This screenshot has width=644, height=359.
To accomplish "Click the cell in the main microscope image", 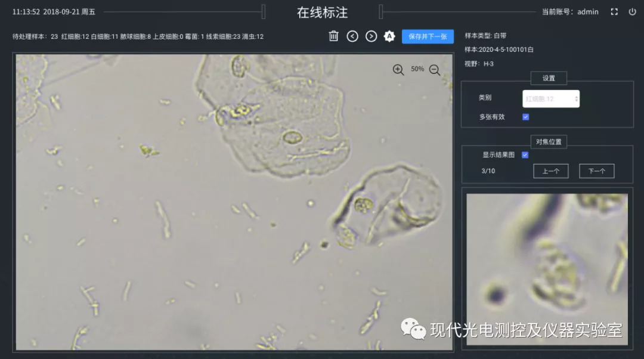I will click(x=292, y=137).
